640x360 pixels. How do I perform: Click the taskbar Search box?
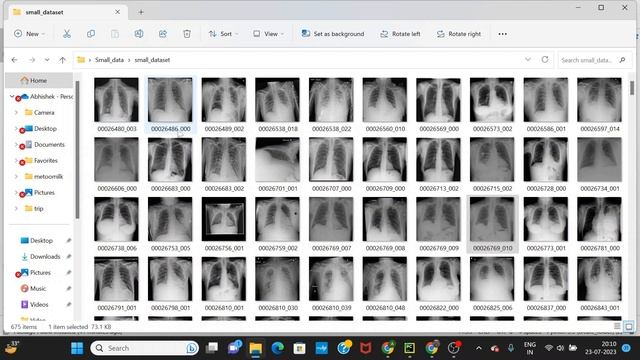click(x=145, y=348)
